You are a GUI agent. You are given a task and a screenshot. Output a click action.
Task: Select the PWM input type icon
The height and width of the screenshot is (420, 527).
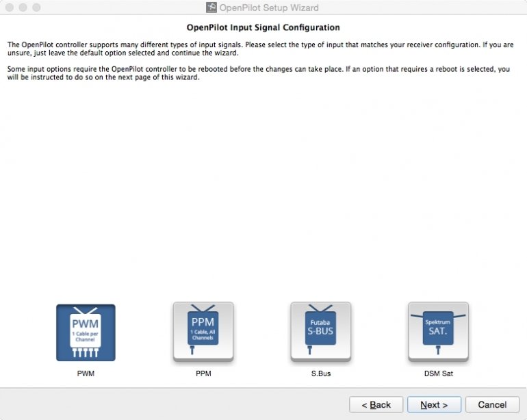click(x=86, y=332)
